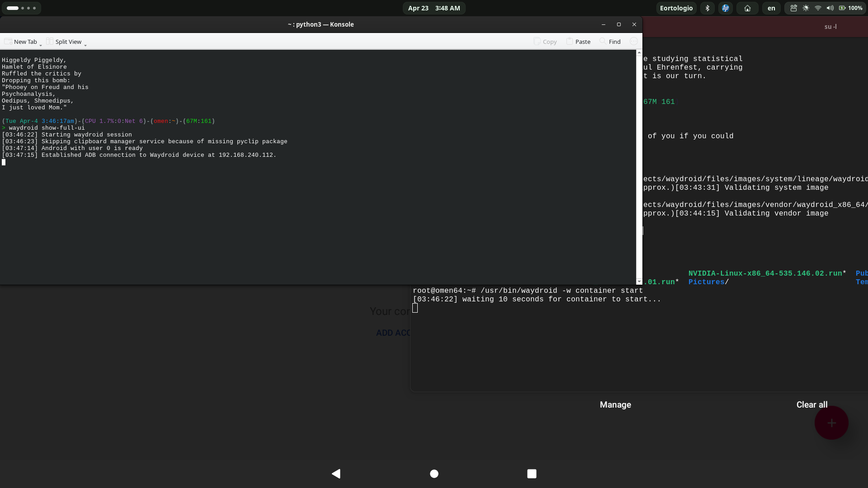The width and height of the screenshot is (868, 488).
Task: Click Split View in Konsole toolbar
Action: point(64,42)
